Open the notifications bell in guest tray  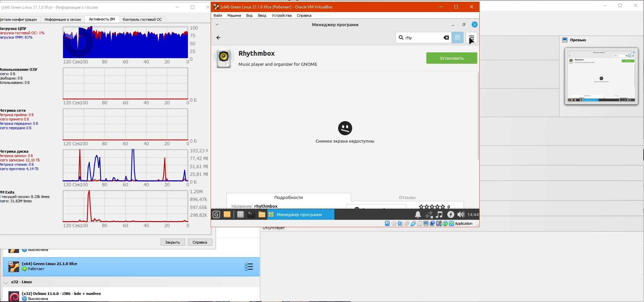point(418,214)
